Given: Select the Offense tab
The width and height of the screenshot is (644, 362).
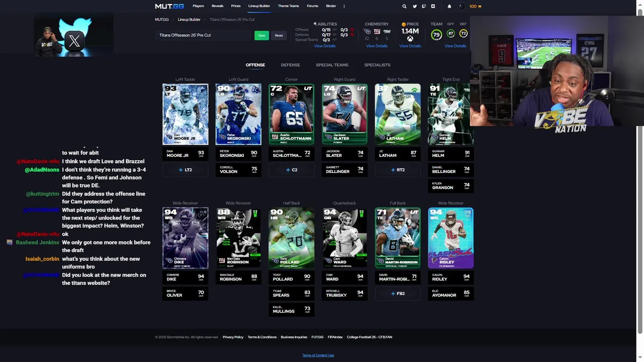Looking at the screenshot, I should 255,65.
